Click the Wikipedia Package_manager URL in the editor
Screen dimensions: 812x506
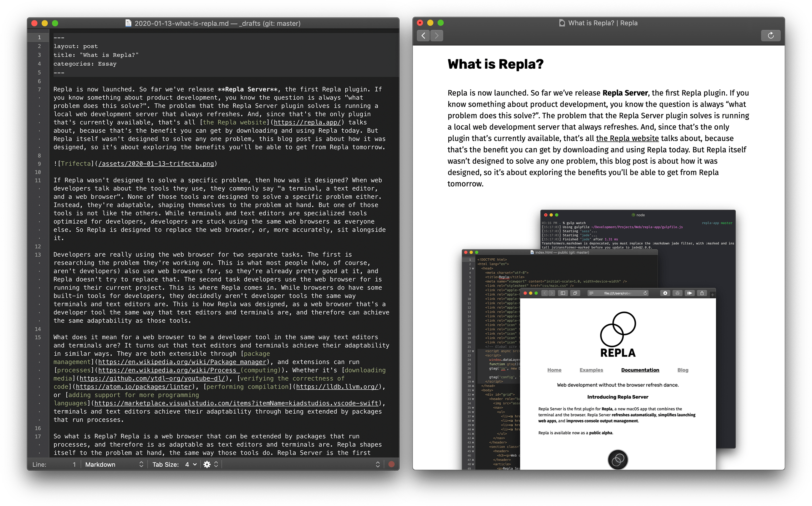click(x=182, y=362)
